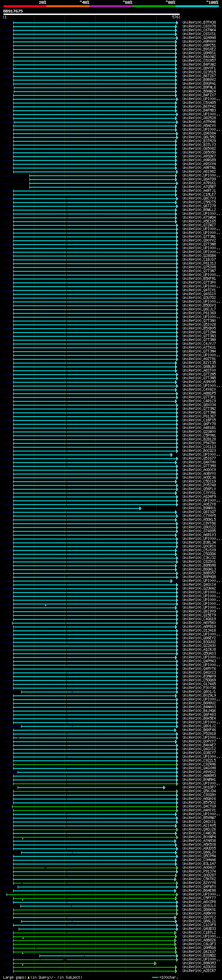Open hit UniRef100_Q2UKA2
This screenshot has height=980, width=222.
(199, 588)
